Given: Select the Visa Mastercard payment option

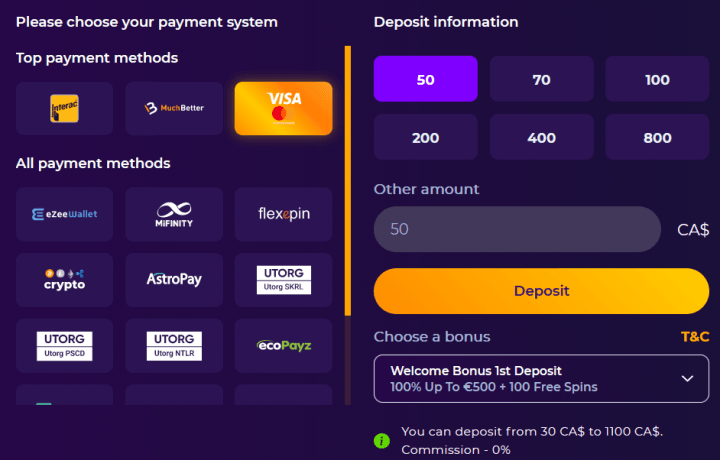Looking at the screenshot, I should coord(283,108).
